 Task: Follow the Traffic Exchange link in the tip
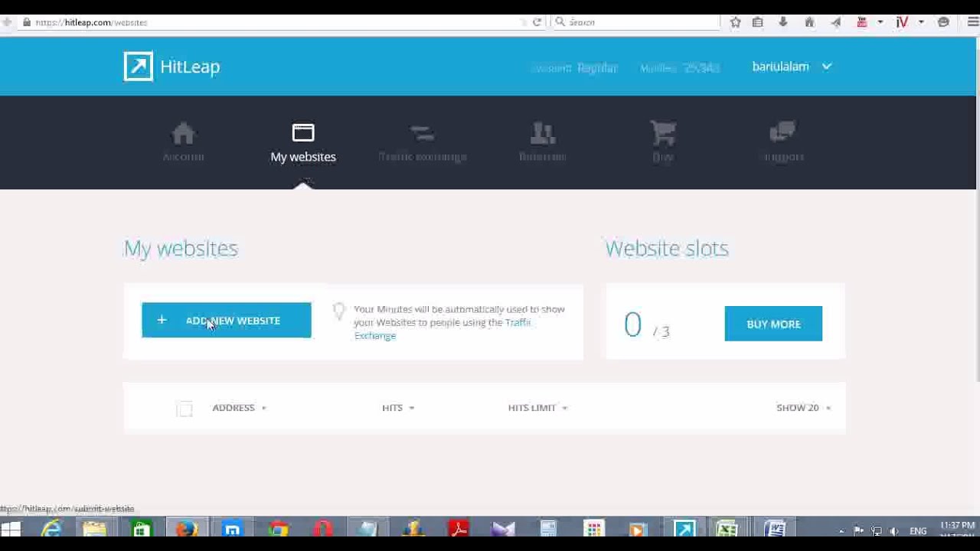pyautogui.click(x=443, y=329)
